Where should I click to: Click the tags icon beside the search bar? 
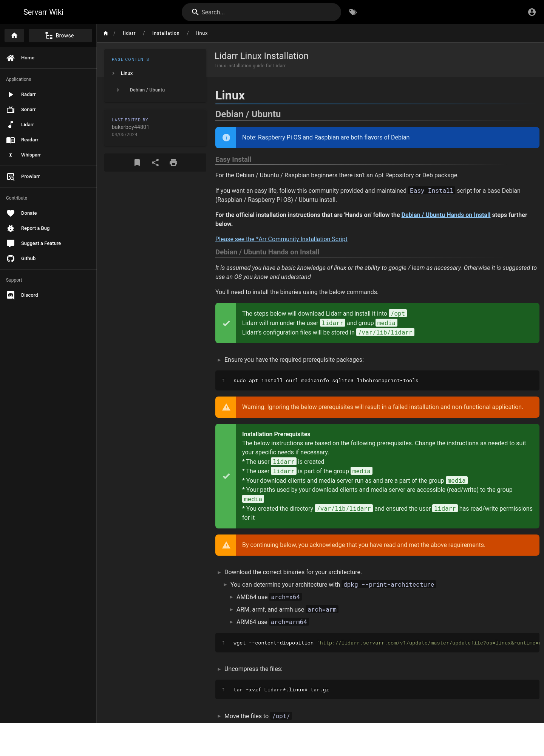pos(353,12)
